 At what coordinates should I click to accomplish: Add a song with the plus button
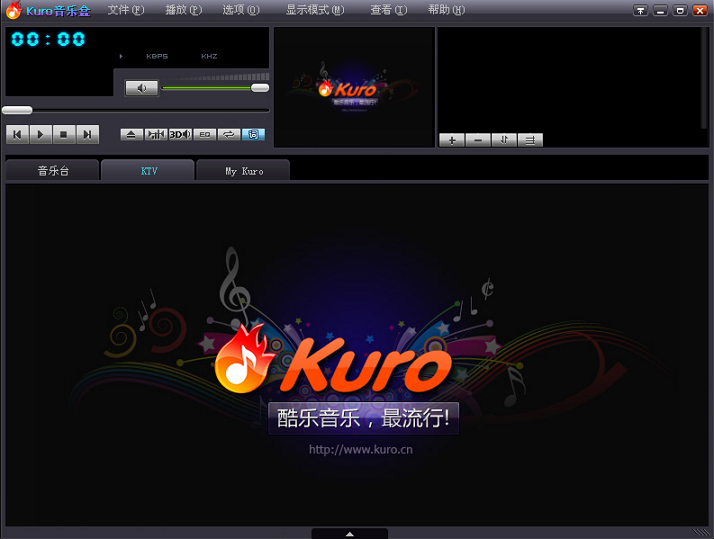point(452,140)
